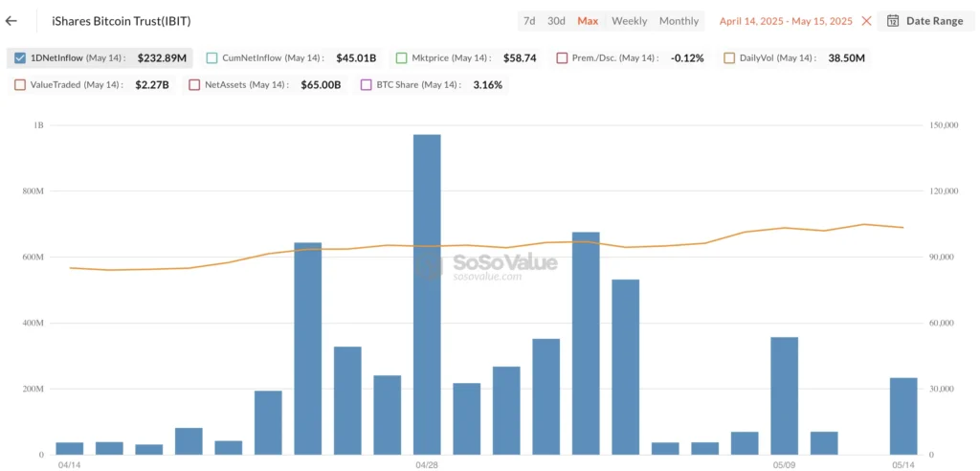
Task: Click the $58.74 market price value
Action: [520, 58]
